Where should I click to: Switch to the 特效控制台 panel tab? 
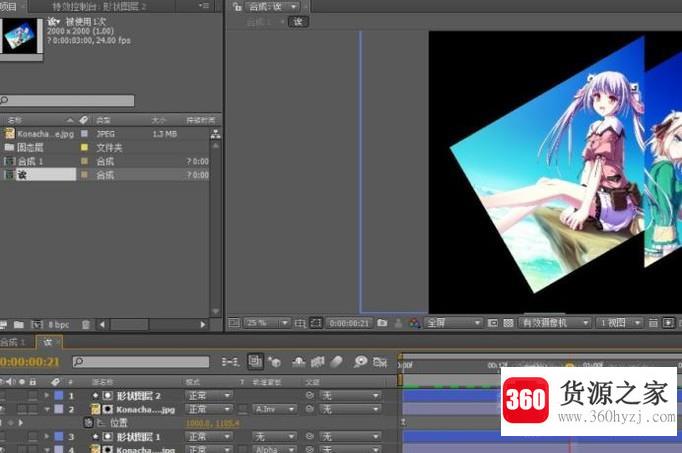pos(99,6)
